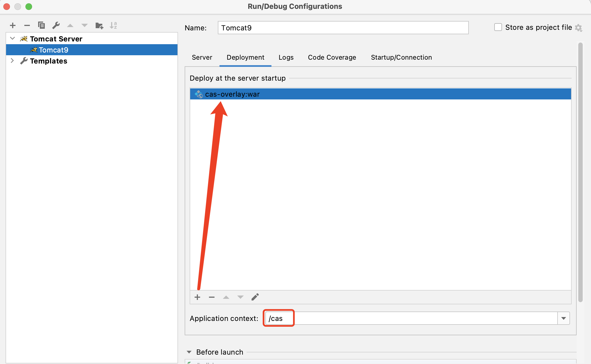Collapse the Before launch section
The image size is (591, 364).
tap(189, 352)
